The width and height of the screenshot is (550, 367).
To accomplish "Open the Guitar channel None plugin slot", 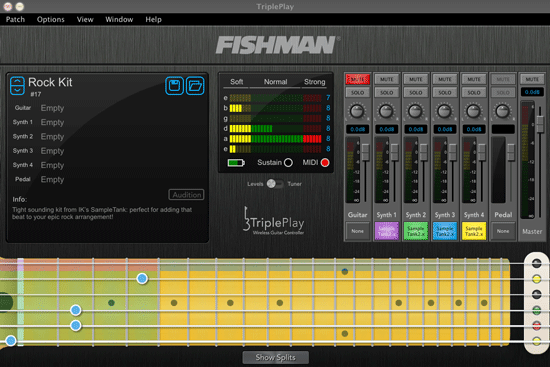I will point(357,231).
